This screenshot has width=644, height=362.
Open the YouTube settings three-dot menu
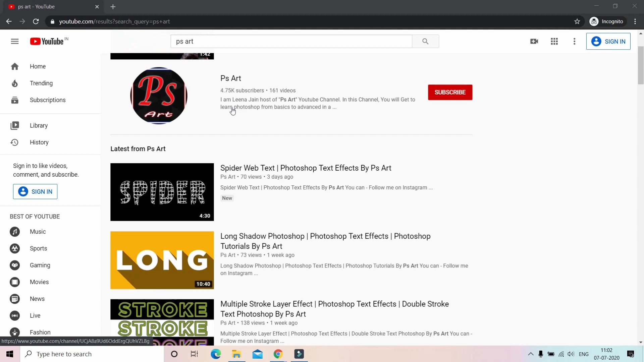(575, 41)
